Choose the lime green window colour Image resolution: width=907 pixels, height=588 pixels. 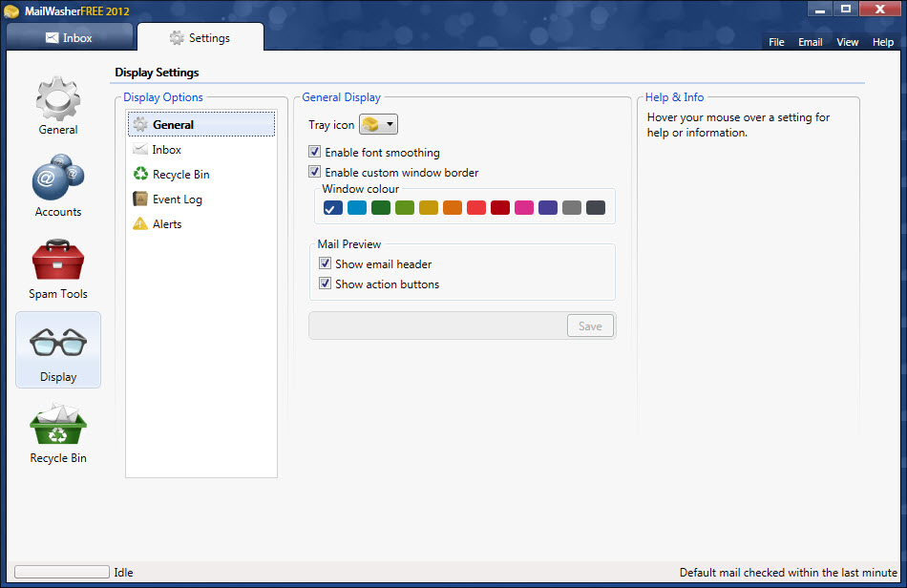405,207
